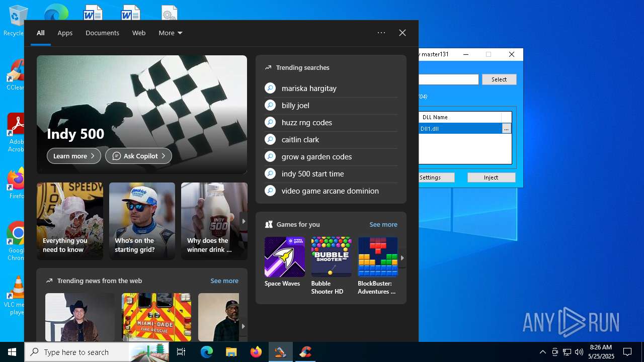
Task: Open the CCleaner taskbar icon
Action: (305, 352)
